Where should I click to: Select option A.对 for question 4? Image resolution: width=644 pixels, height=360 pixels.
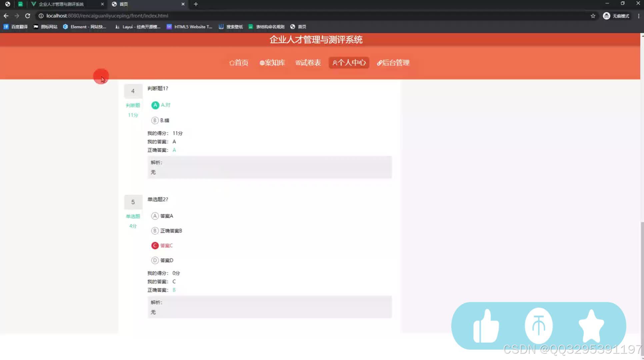tap(161, 105)
